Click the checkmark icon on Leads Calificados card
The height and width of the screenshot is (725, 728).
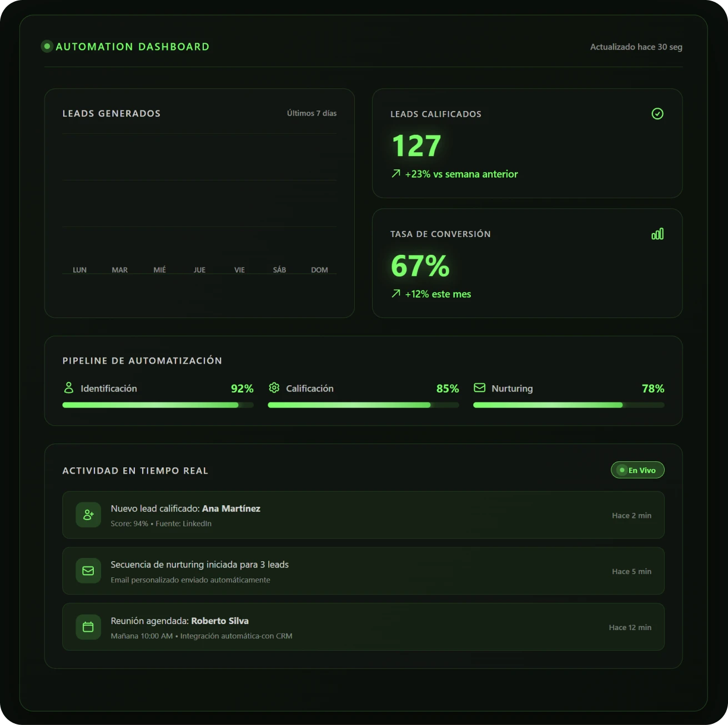[657, 114]
